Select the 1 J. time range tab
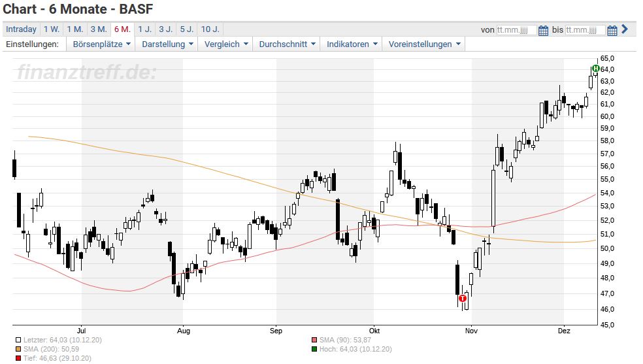 (145, 29)
